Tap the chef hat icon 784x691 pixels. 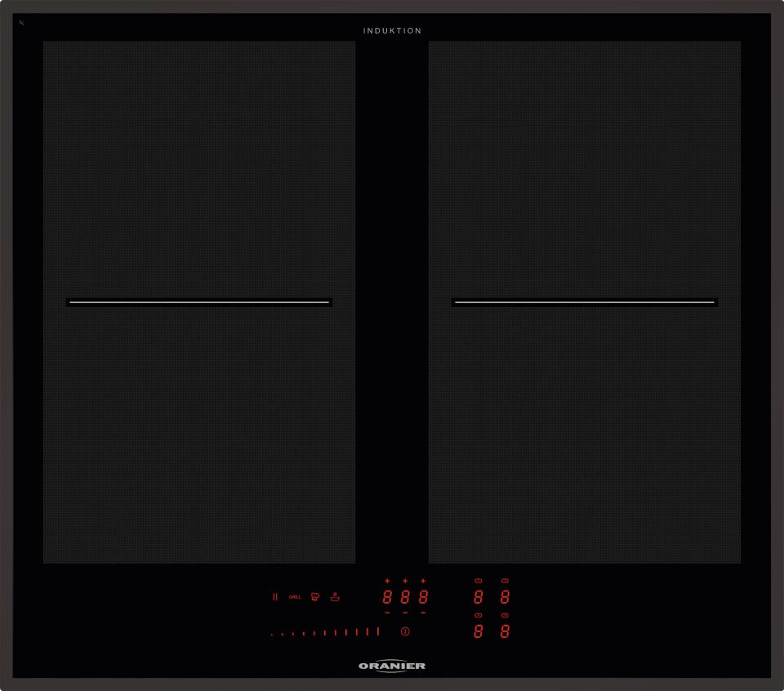click(315, 597)
